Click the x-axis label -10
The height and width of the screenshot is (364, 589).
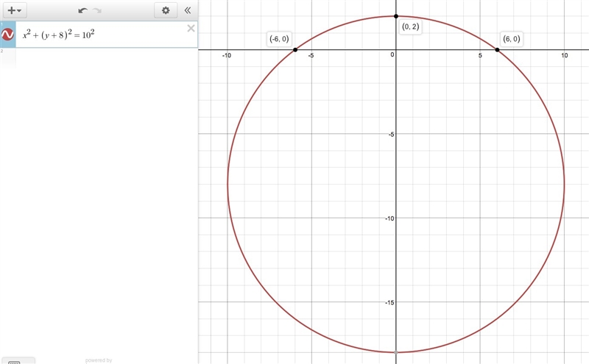click(x=227, y=56)
